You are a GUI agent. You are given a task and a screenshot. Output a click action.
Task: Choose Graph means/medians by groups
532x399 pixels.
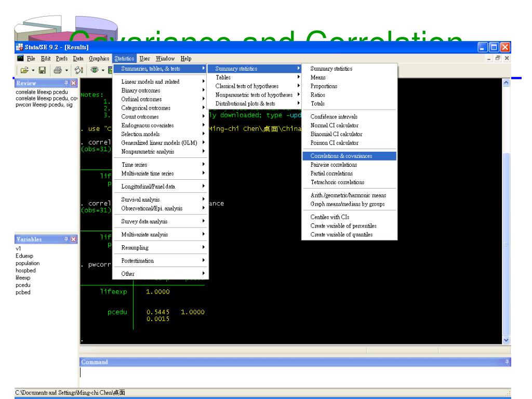349,204
